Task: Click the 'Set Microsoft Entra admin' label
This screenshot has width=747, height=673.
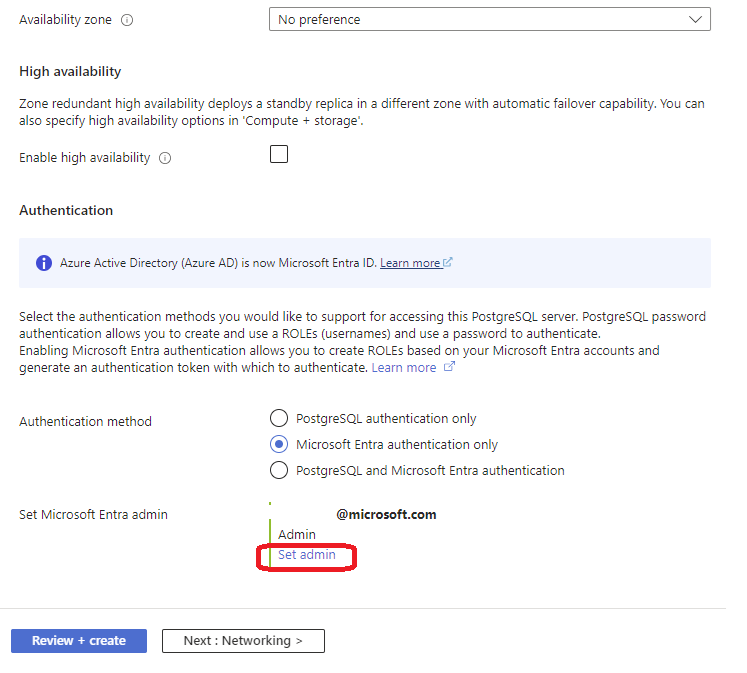Action: point(94,515)
